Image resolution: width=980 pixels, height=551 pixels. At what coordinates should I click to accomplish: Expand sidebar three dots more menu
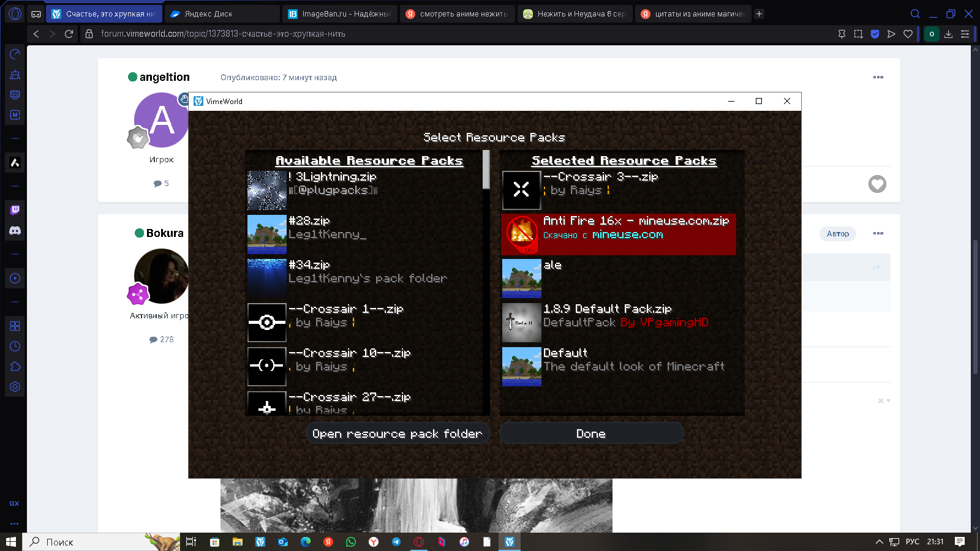(15, 523)
